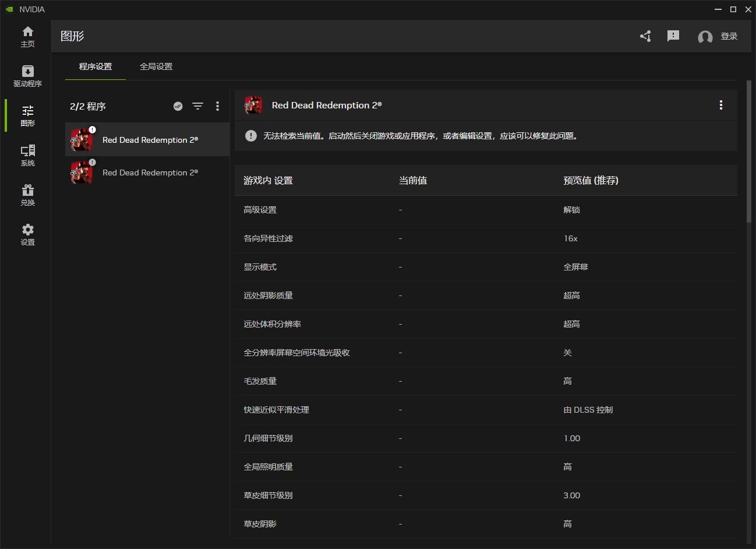Click the 游戏内 设置 column header
Screen dimensions: 756x549
(x=268, y=180)
